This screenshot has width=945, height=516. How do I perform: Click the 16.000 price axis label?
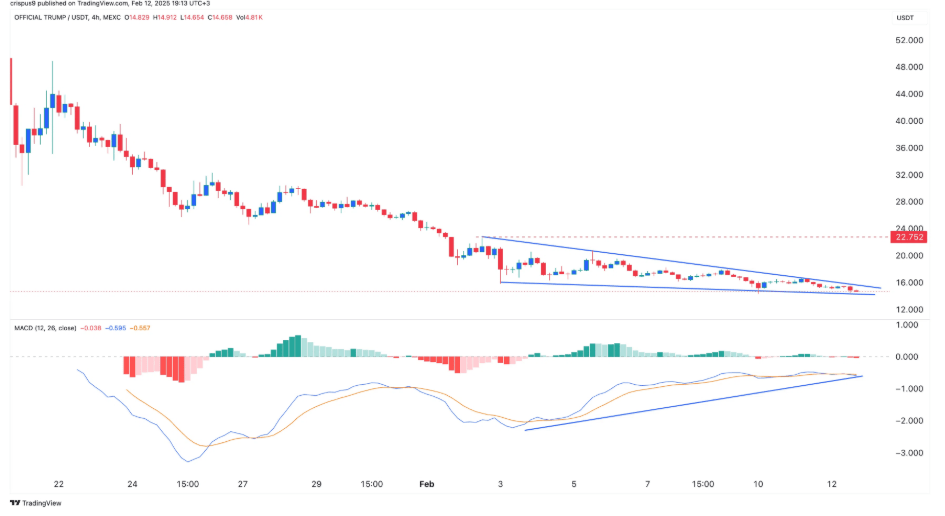(908, 283)
